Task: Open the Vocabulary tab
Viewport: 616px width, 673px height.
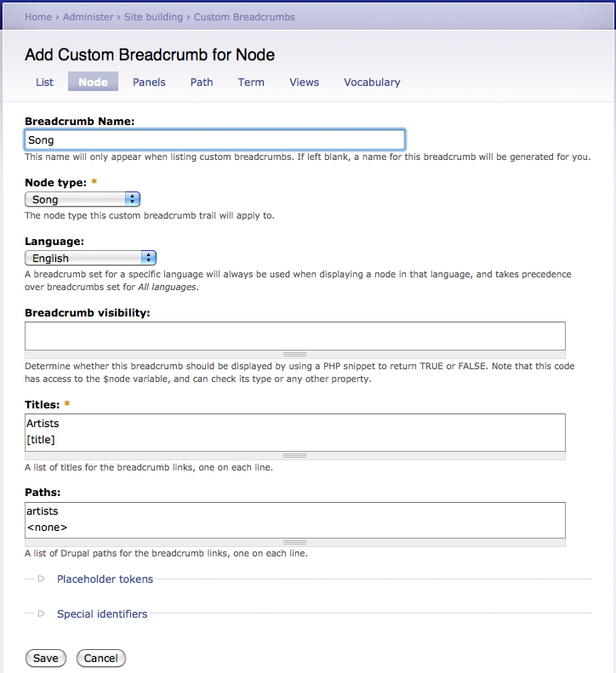Action: 372,83
